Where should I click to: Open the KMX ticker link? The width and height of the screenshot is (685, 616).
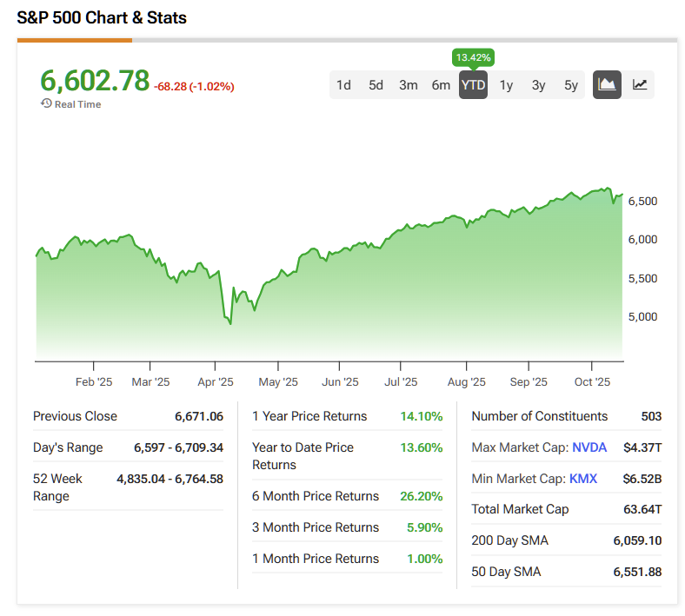pos(583,478)
